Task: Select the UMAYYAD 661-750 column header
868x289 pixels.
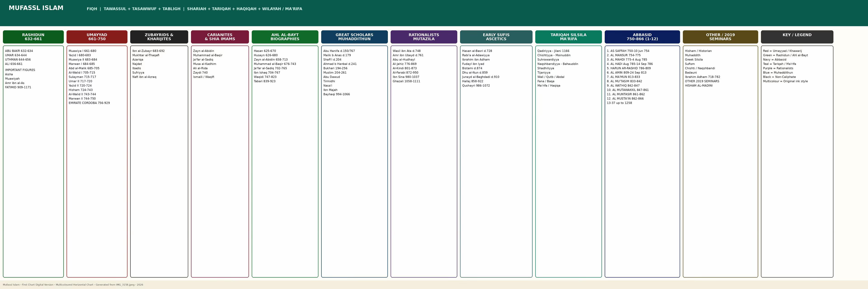Action: tap(97, 37)
